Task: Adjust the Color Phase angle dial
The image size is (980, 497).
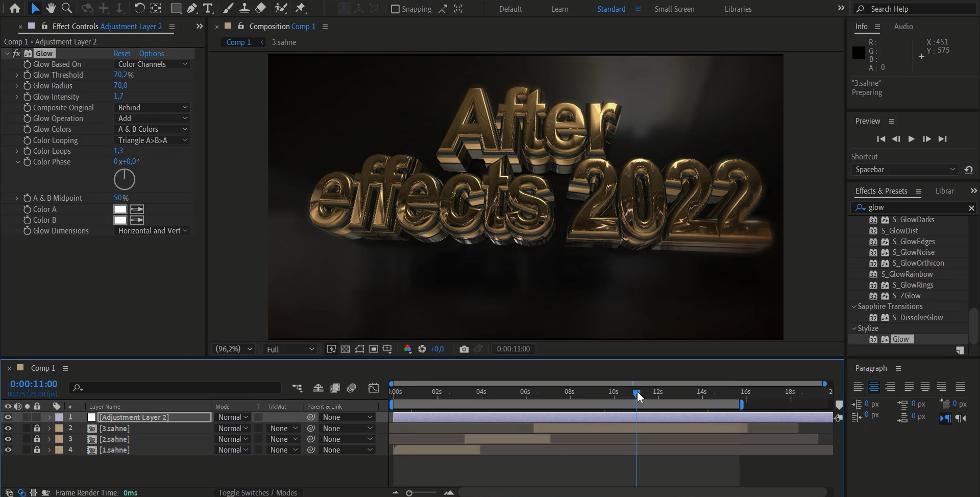Action: 124,179
